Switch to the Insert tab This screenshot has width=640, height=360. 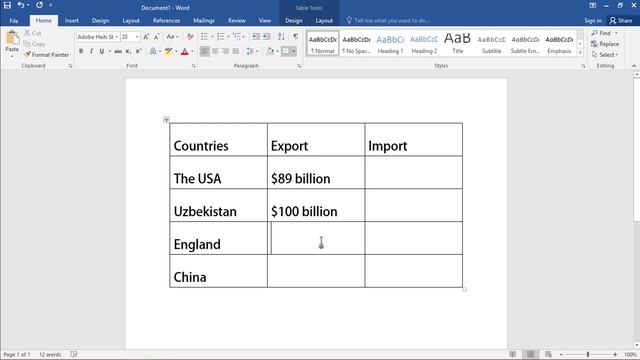(71, 20)
